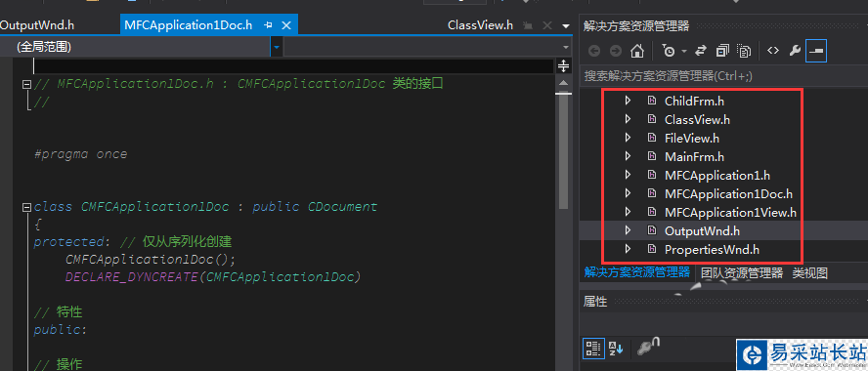Viewport: 868px width, 371px height.
Task: Expand the PropertiesWnd.h tree node
Action: pyautogui.click(x=628, y=249)
